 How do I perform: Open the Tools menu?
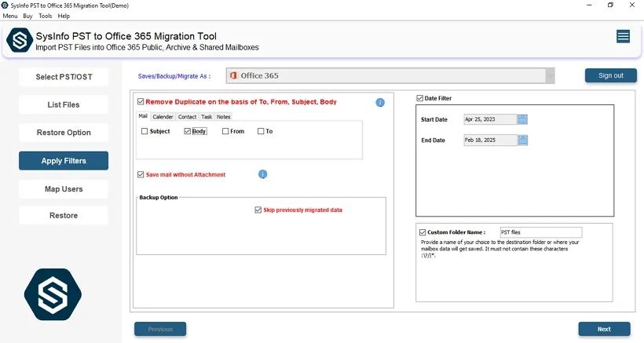46,16
